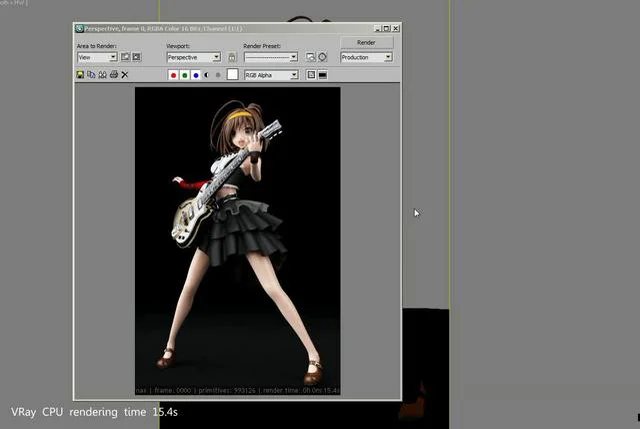Toggle the green channel button
Image resolution: width=640 pixels, height=429 pixels.
(x=185, y=75)
